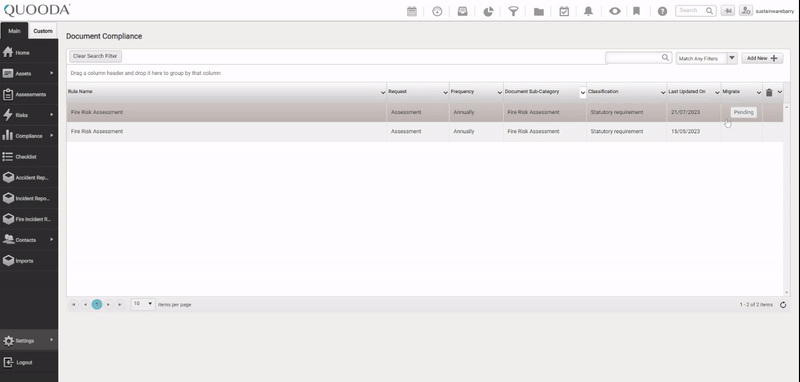The width and height of the screenshot is (800, 382).
Task: Click the sustainwarebarry username
Action: [774, 11]
